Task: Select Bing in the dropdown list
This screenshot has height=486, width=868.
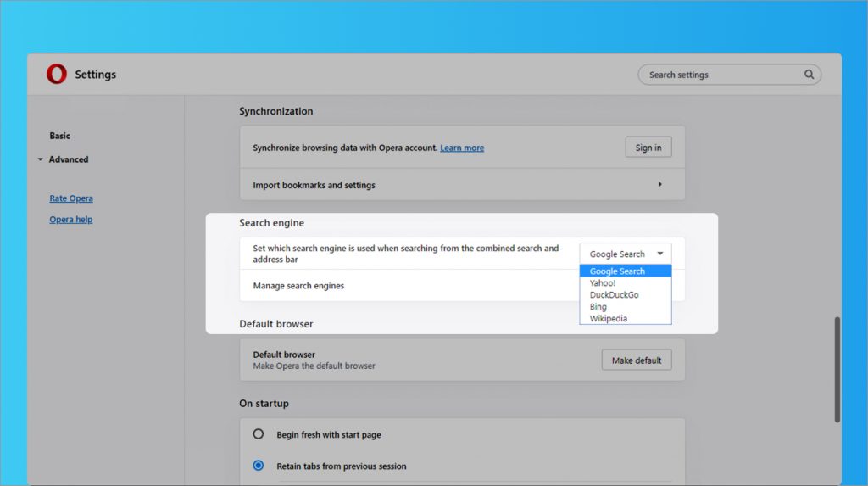Action: click(x=625, y=307)
